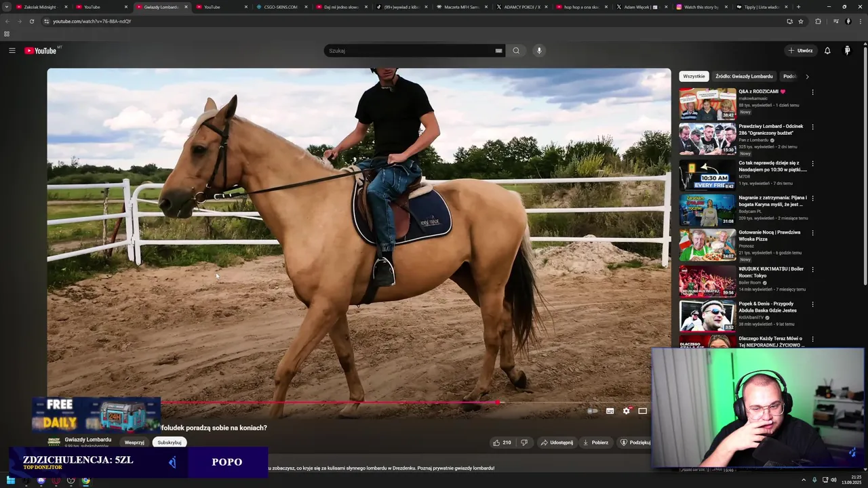The image size is (868, 488).
Task: Click the Subskrybuj button
Action: [169, 443]
